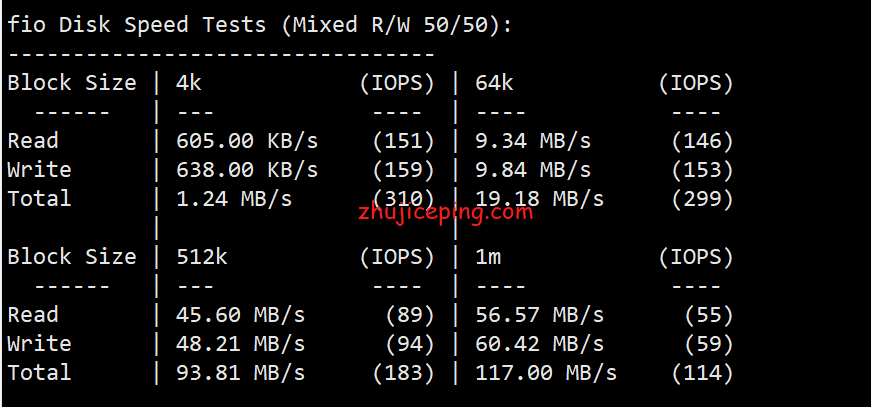Click the 1.24 MB/s total value

click(234, 198)
